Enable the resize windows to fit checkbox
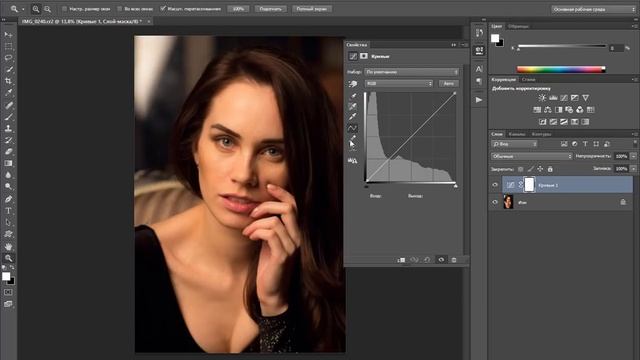This screenshot has height=360, width=640. 64,9
